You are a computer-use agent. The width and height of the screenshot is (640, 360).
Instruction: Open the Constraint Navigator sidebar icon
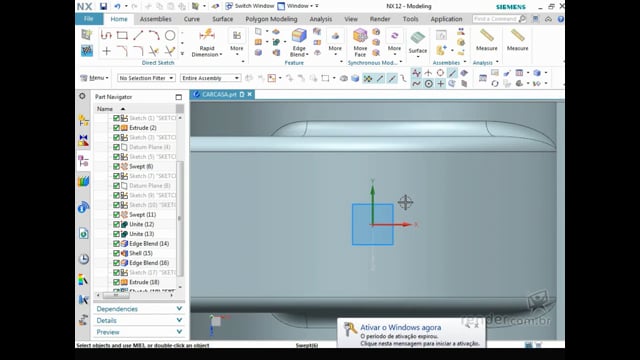pos(83,141)
